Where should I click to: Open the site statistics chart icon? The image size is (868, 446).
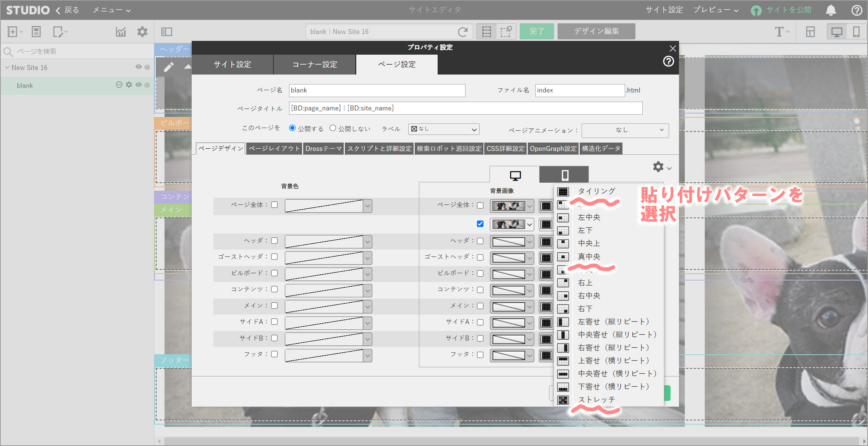(121, 32)
